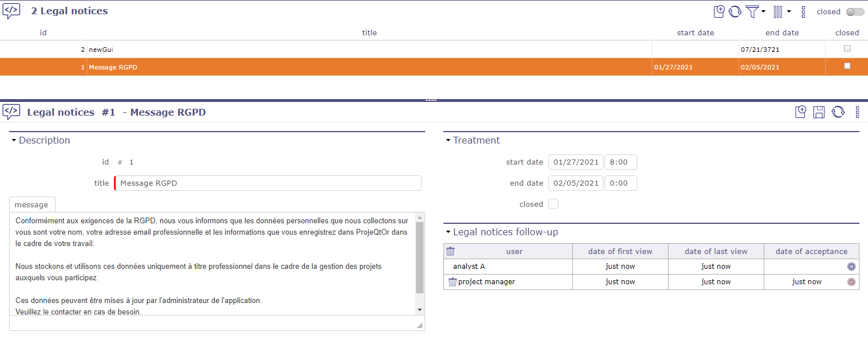Click the new legal notice icon in the list toolbar

[719, 11]
